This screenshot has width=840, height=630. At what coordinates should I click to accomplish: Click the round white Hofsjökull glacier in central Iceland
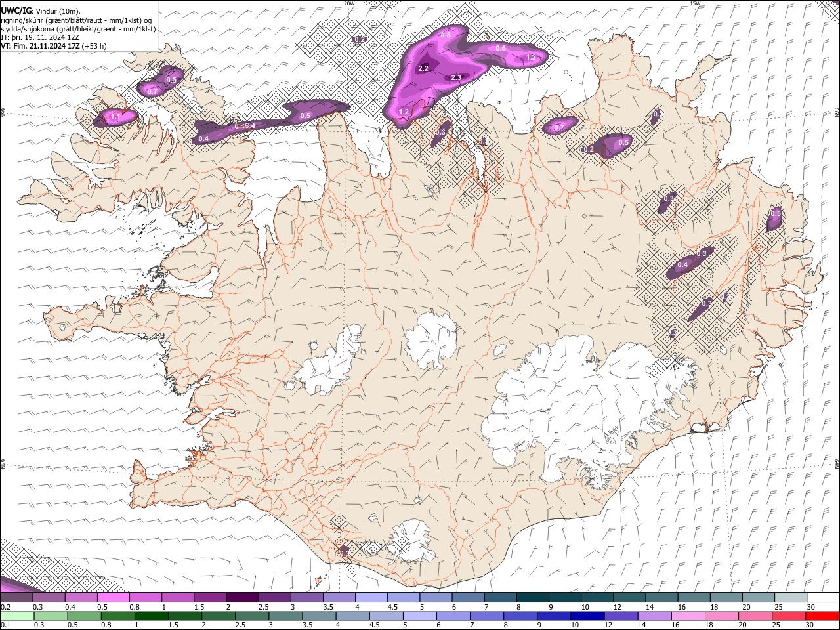tap(431, 341)
